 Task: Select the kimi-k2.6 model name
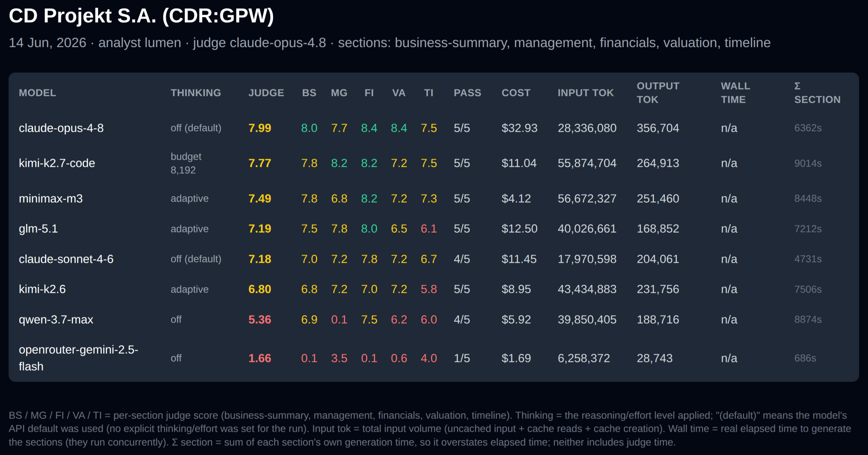[x=42, y=289]
